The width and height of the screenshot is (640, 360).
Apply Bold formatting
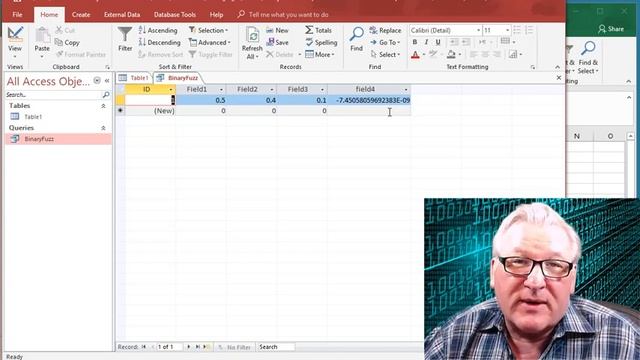tap(415, 42)
